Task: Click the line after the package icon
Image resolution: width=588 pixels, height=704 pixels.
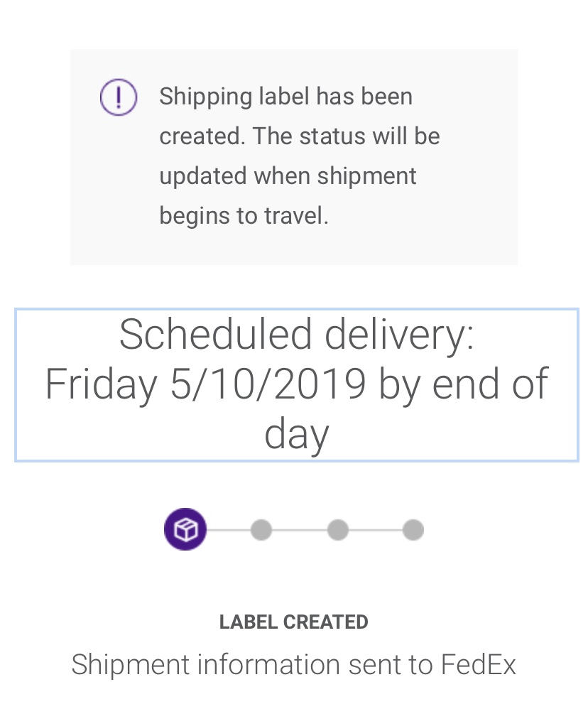Action: click(228, 530)
